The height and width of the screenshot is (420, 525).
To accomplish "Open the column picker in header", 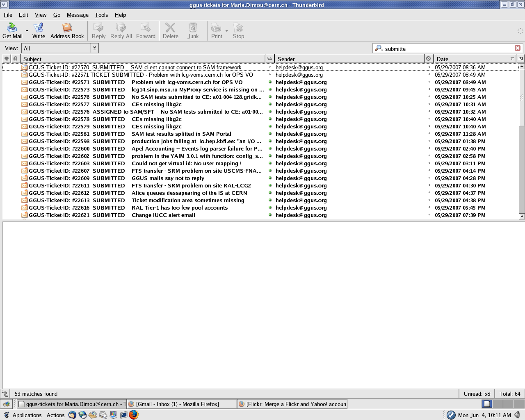I will point(520,59).
